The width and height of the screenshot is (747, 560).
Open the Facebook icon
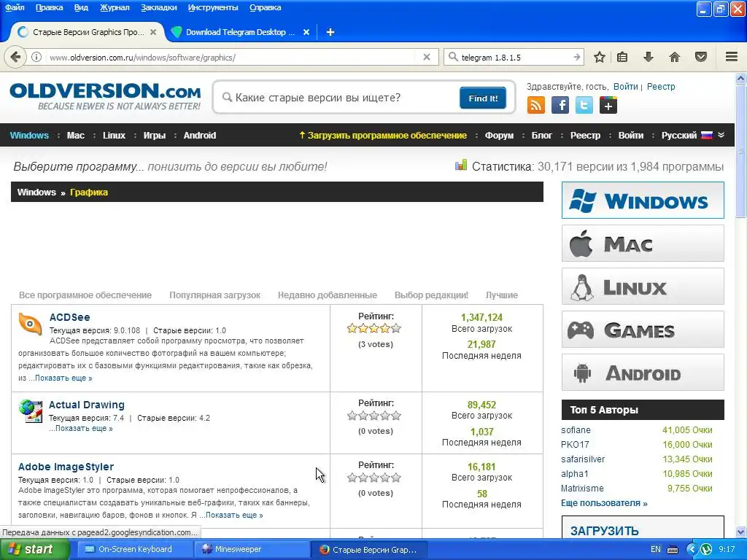pos(560,105)
